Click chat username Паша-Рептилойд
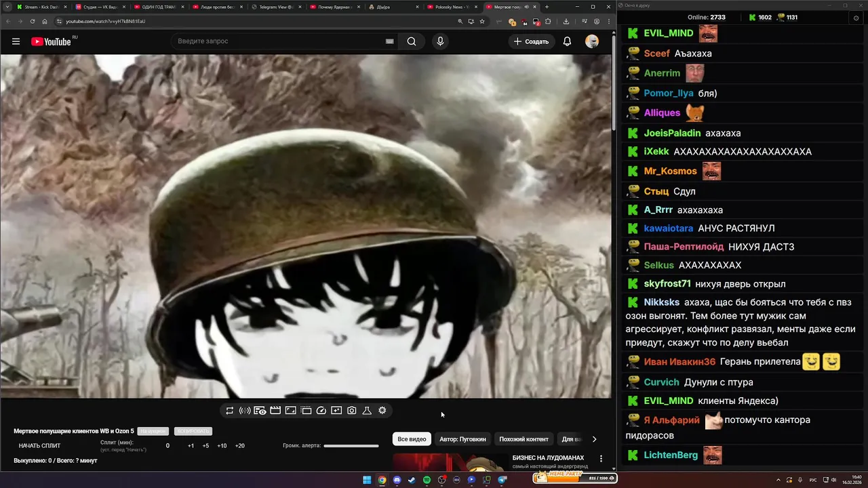This screenshot has width=868, height=488. tap(684, 247)
